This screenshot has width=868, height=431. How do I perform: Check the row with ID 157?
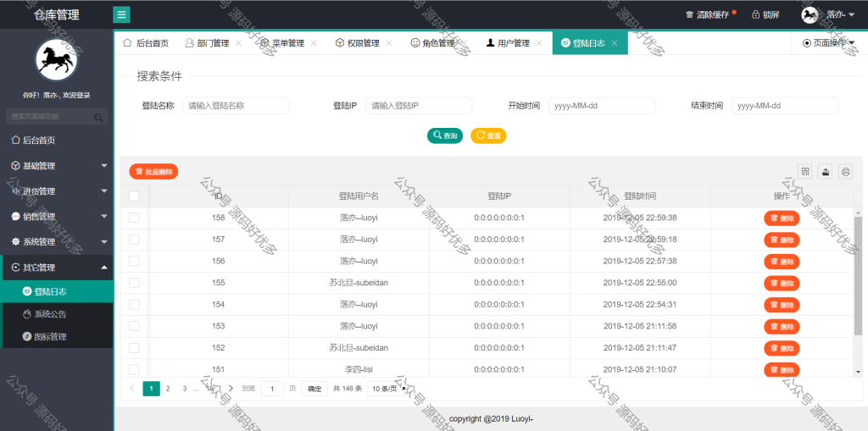tap(134, 240)
